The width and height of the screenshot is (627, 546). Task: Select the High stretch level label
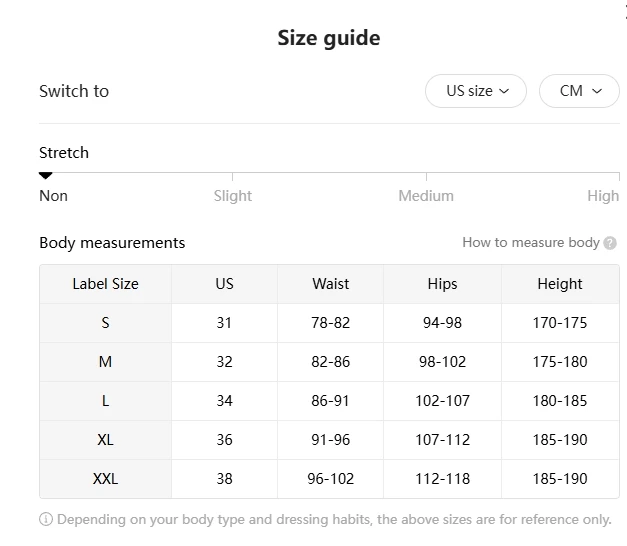coord(603,196)
